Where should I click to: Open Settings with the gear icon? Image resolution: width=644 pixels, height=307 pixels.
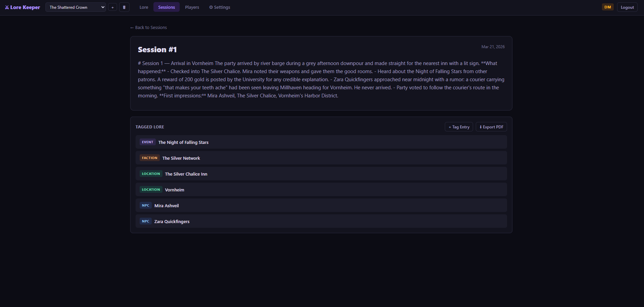click(x=219, y=7)
